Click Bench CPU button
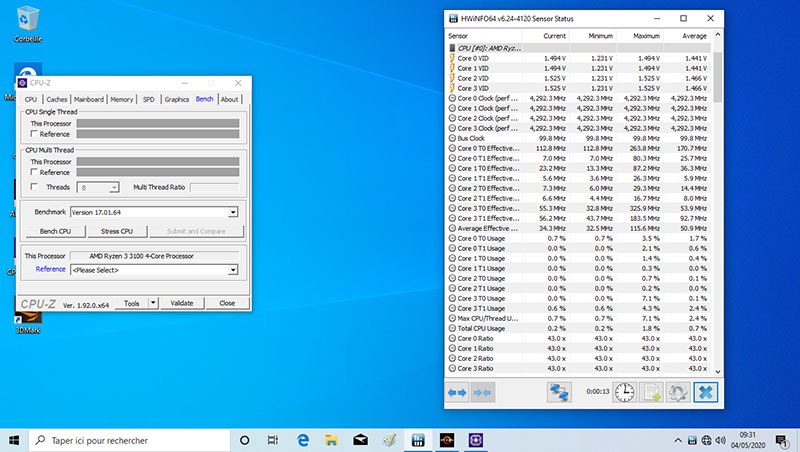The height and width of the screenshot is (452, 800). click(56, 231)
